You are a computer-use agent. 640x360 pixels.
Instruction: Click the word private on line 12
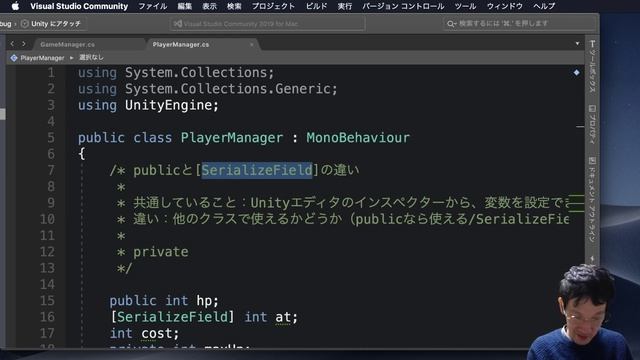(x=161, y=252)
